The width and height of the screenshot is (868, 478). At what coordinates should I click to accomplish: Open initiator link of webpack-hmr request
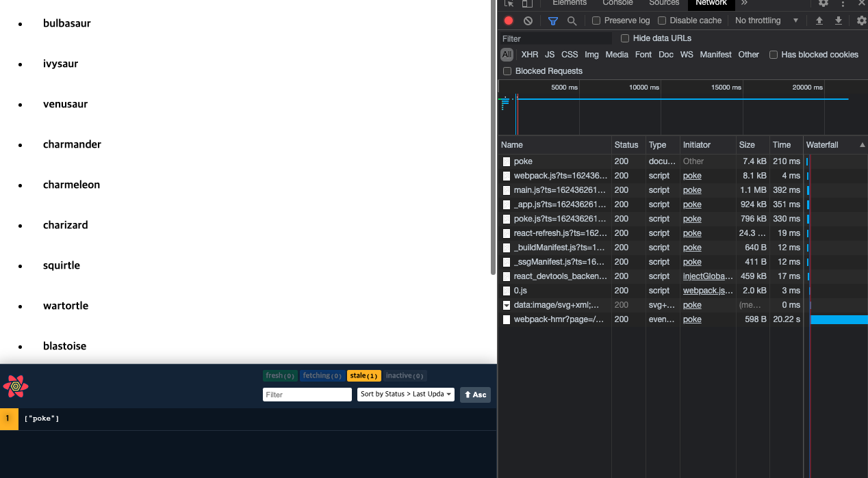[x=692, y=319]
